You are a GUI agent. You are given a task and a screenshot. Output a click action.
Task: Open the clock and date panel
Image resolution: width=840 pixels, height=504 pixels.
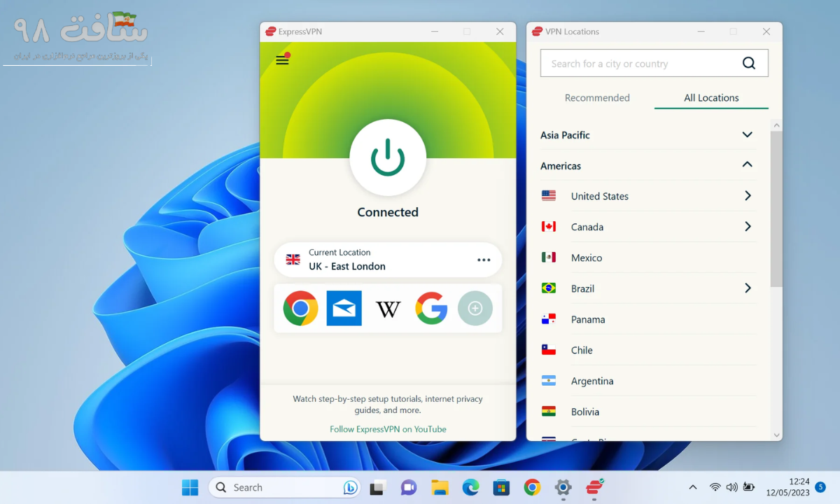pos(787,487)
